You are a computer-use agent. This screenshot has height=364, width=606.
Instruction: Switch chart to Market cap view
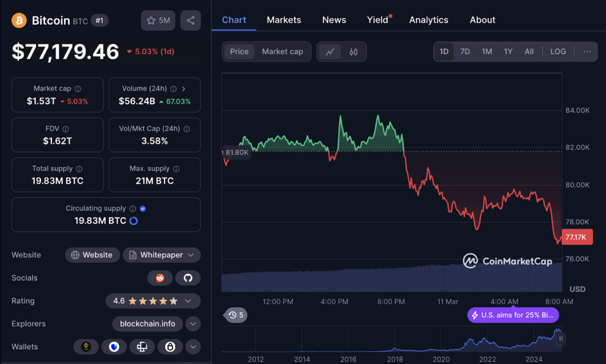[x=282, y=51]
